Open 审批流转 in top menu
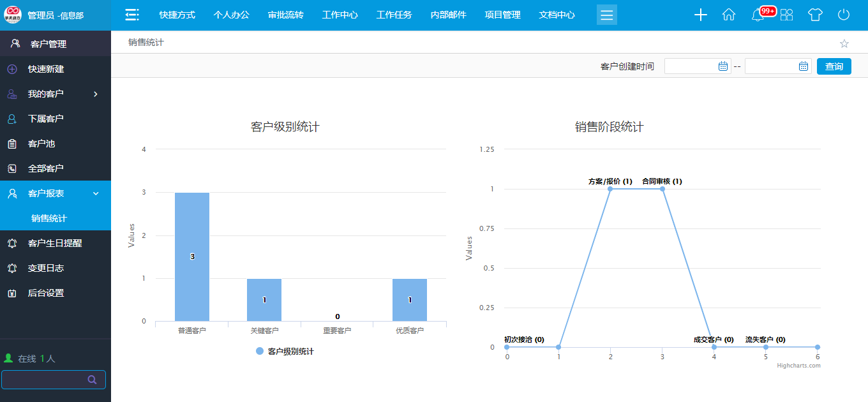 (x=285, y=15)
